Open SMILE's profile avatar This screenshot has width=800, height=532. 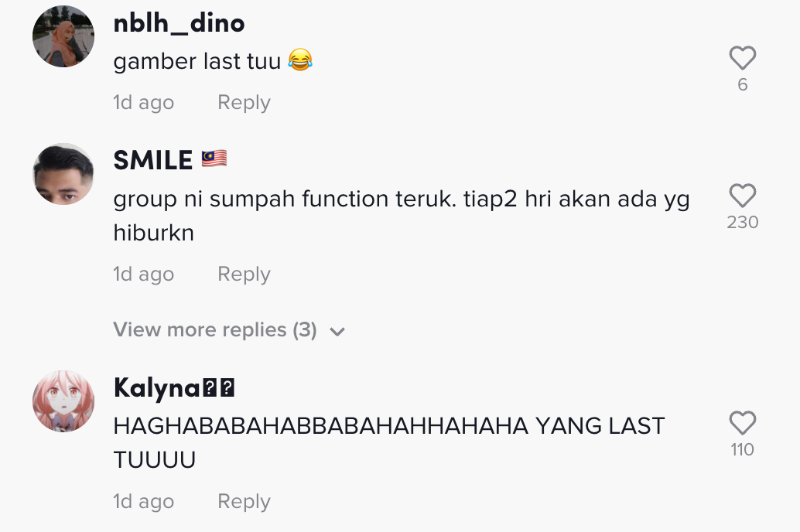click(63, 174)
